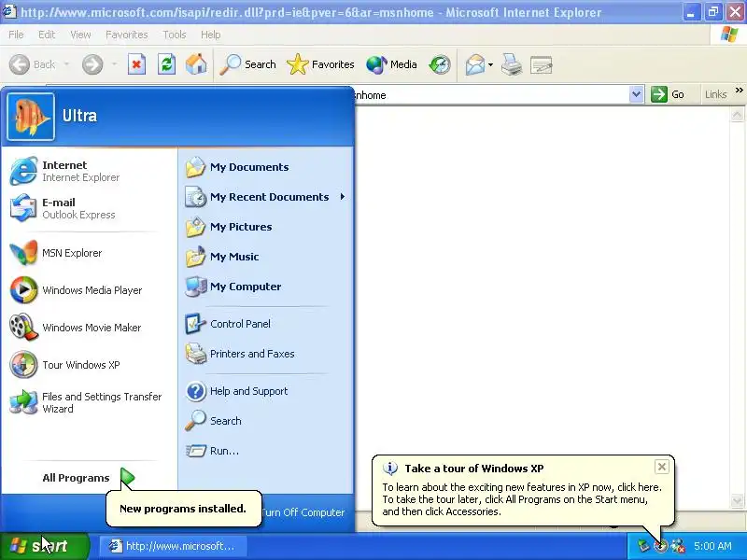Image resolution: width=747 pixels, height=560 pixels.
Task: Expand My Recent Documents submenu
Action: 266,197
